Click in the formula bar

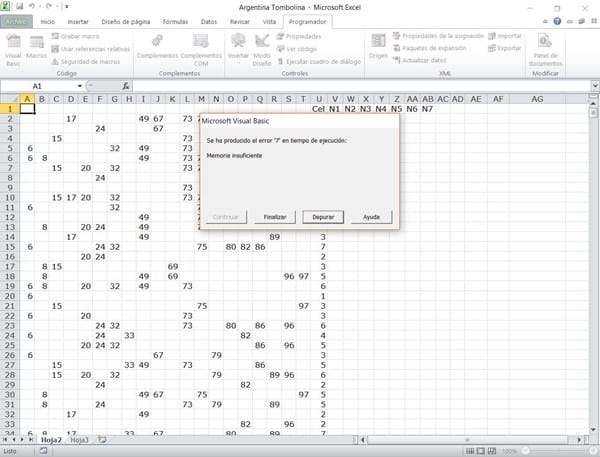[361, 86]
